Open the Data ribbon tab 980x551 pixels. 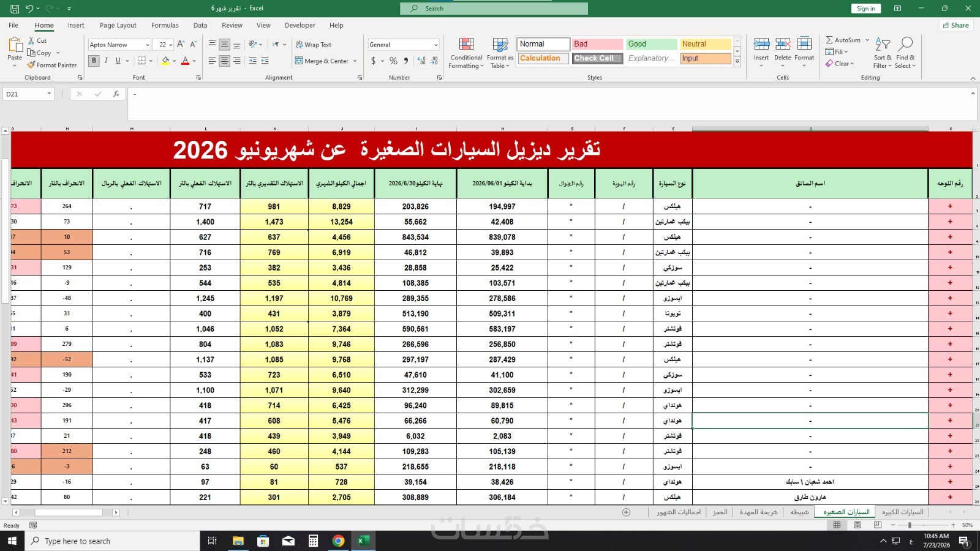[x=200, y=25]
